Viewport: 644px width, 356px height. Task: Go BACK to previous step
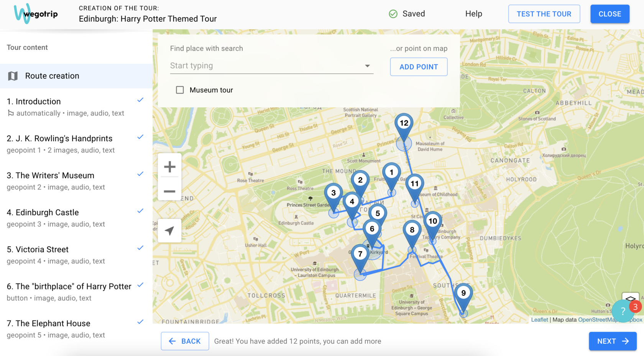click(x=185, y=341)
